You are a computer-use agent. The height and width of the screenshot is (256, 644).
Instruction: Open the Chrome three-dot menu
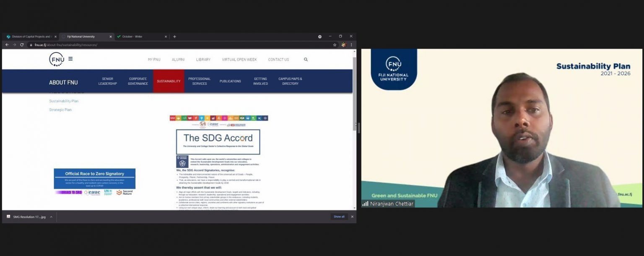351,45
